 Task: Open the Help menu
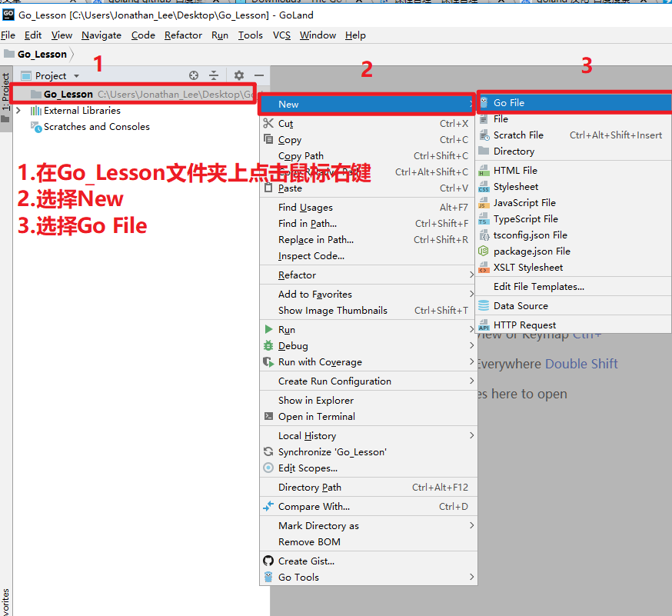click(355, 35)
